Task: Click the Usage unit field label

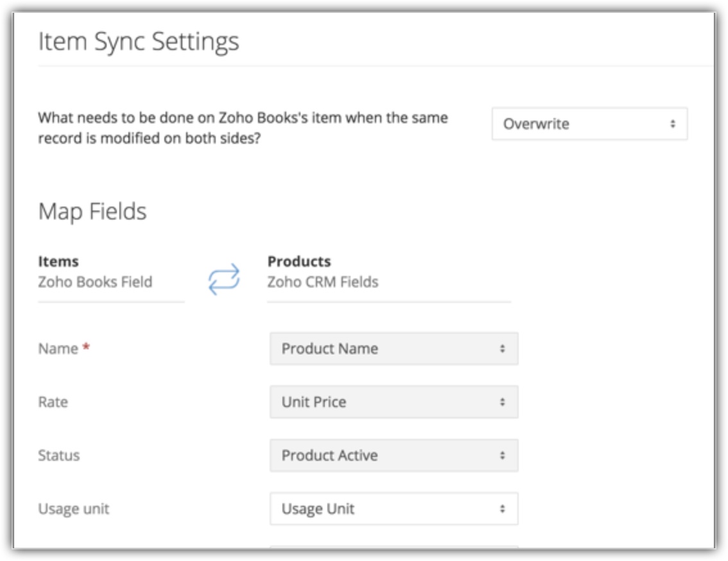Action: click(73, 509)
